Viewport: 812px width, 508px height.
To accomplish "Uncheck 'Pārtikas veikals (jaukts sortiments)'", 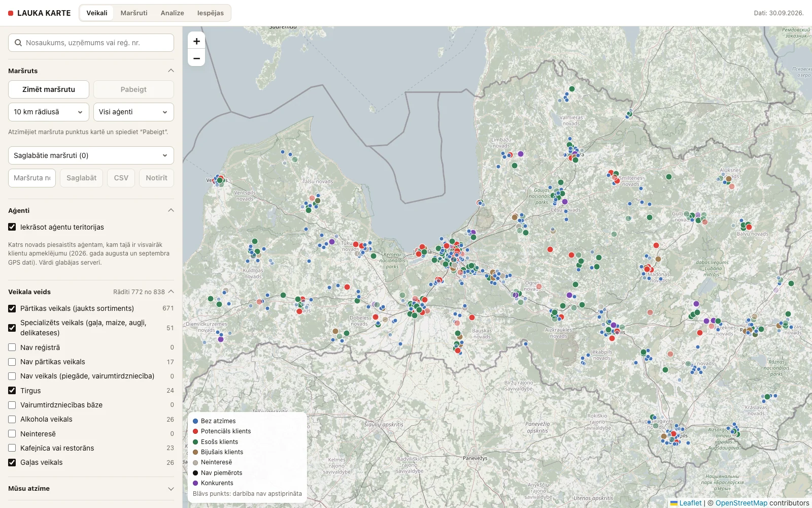I will coord(12,308).
